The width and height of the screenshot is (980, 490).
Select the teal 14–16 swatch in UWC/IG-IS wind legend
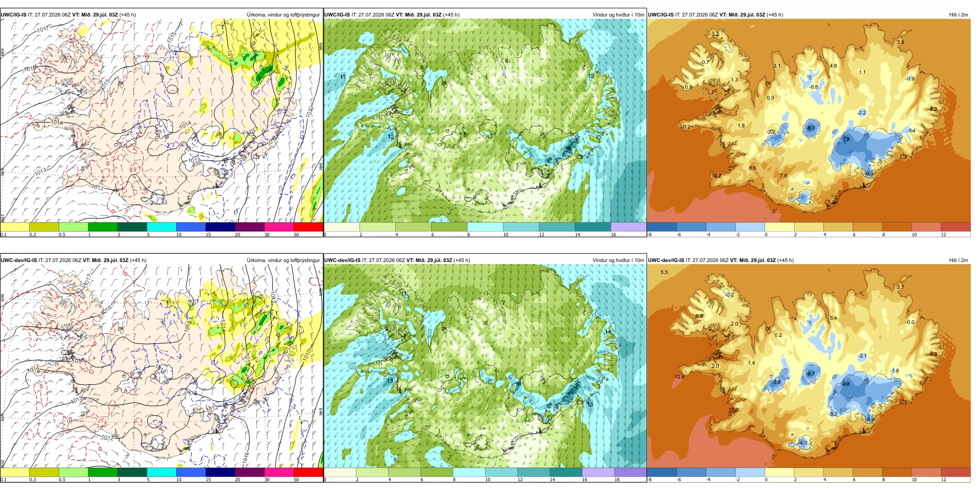[593, 227]
